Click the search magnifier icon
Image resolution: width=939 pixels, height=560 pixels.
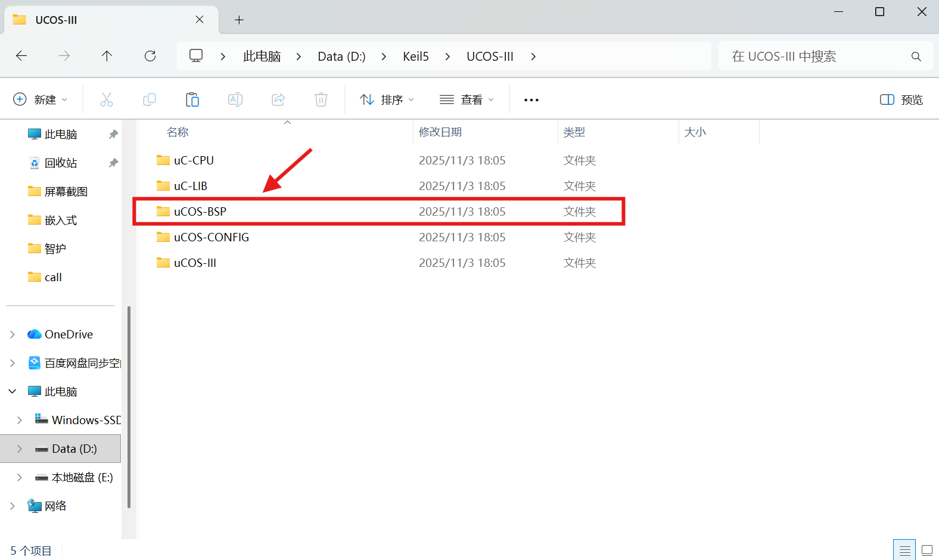[916, 57]
